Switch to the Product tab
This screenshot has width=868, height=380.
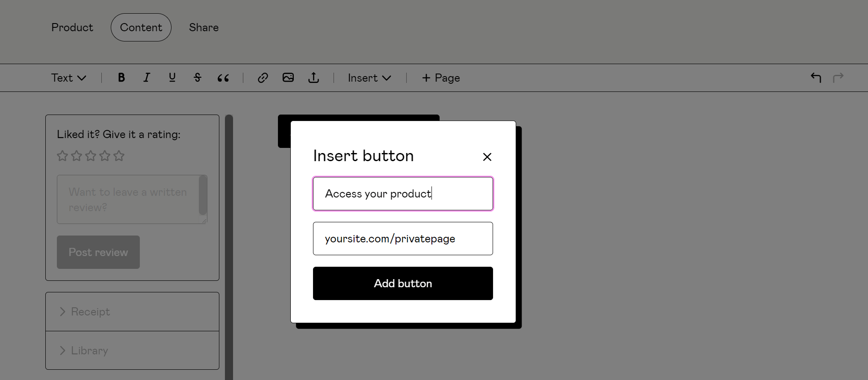tap(72, 27)
